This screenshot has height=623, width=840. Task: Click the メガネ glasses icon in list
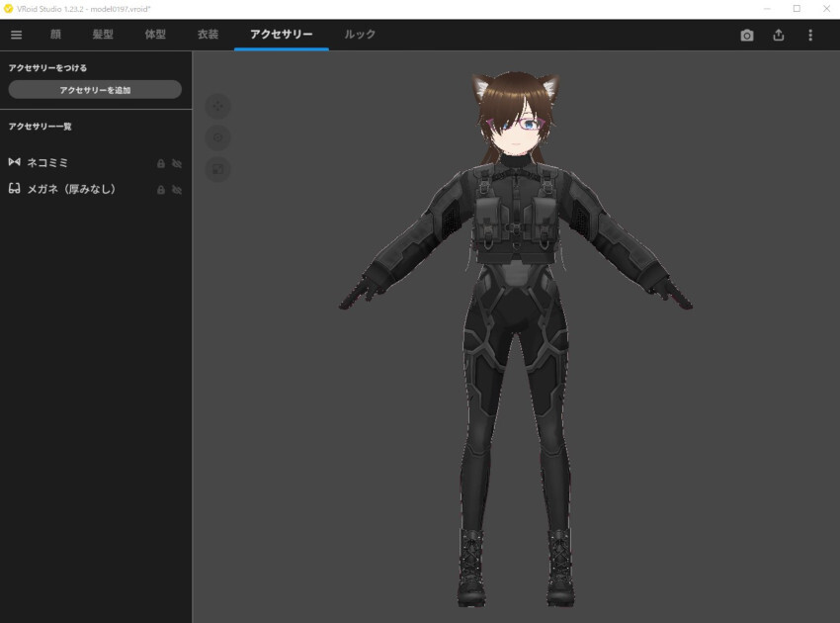pyautogui.click(x=15, y=189)
